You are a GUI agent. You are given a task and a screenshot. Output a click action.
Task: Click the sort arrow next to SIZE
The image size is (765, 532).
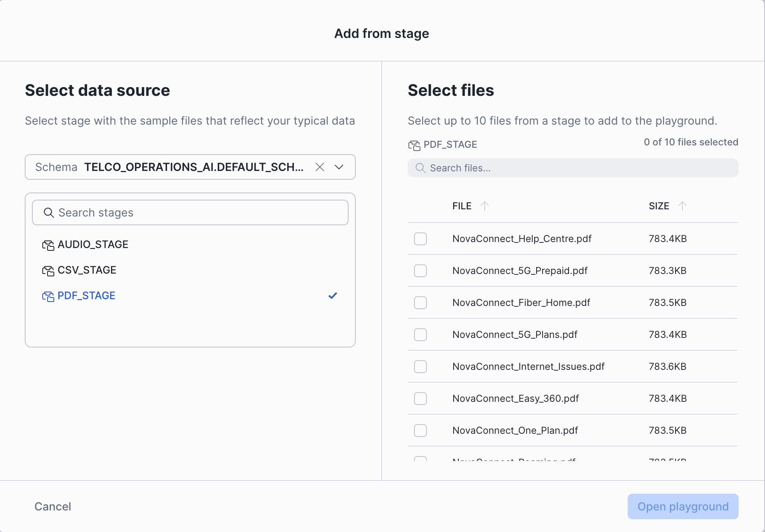click(x=682, y=206)
